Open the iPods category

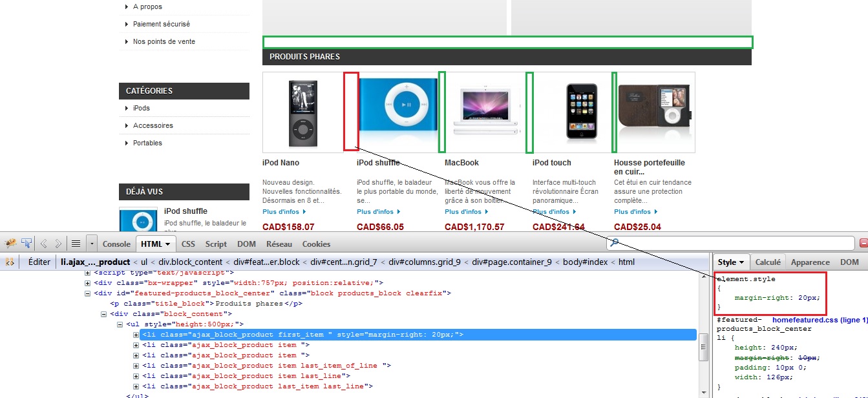pyautogui.click(x=142, y=108)
